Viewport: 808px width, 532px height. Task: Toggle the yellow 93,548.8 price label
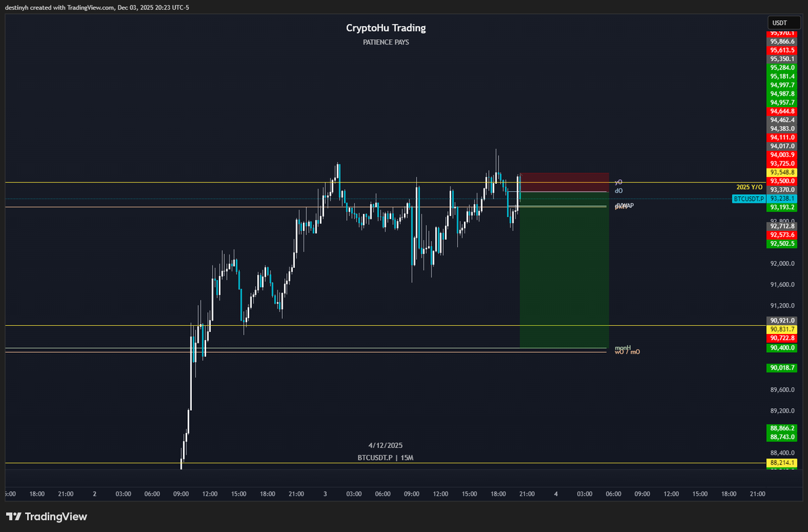[781, 172]
